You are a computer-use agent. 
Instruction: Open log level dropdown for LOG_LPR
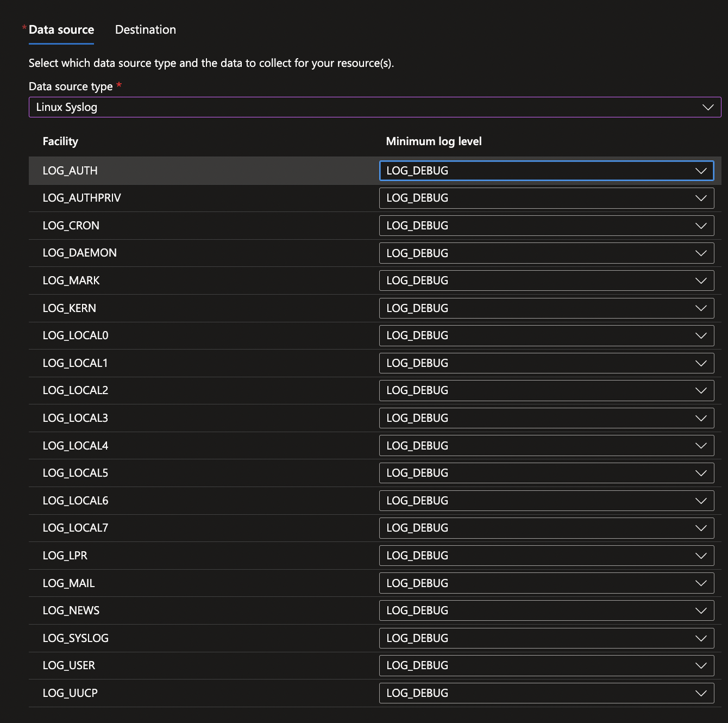(x=547, y=556)
